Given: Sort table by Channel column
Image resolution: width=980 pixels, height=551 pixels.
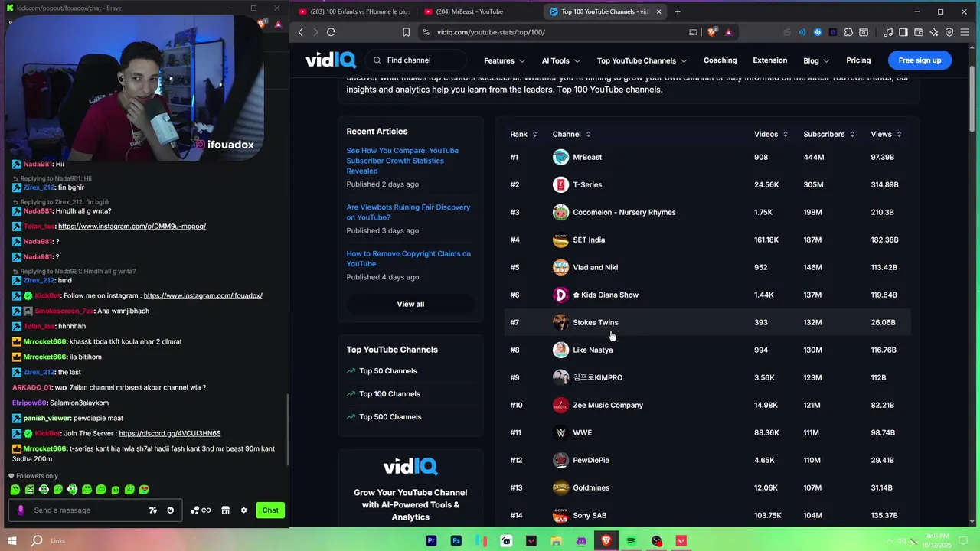Looking at the screenshot, I should pyautogui.click(x=572, y=134).
